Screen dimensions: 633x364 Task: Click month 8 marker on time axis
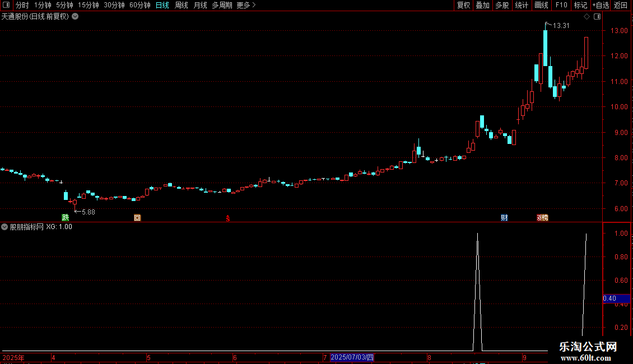pyautogui.click(x=429, y=357)
